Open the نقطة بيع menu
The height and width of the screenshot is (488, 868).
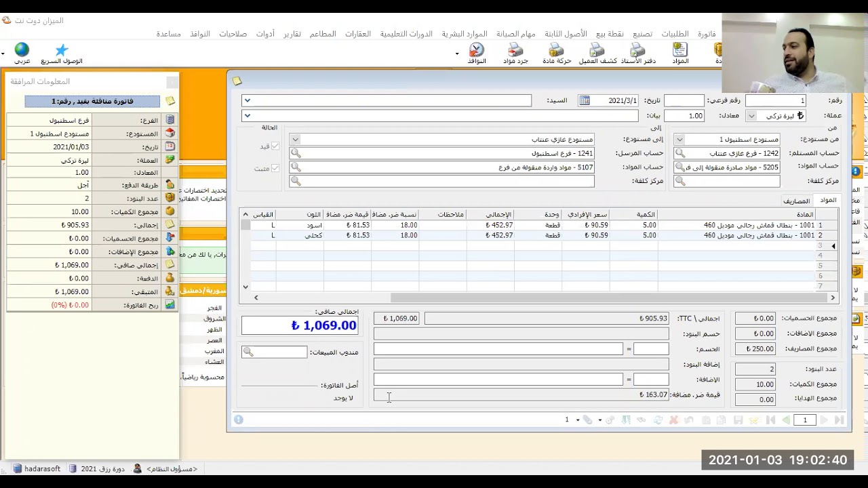click(610, 34)
